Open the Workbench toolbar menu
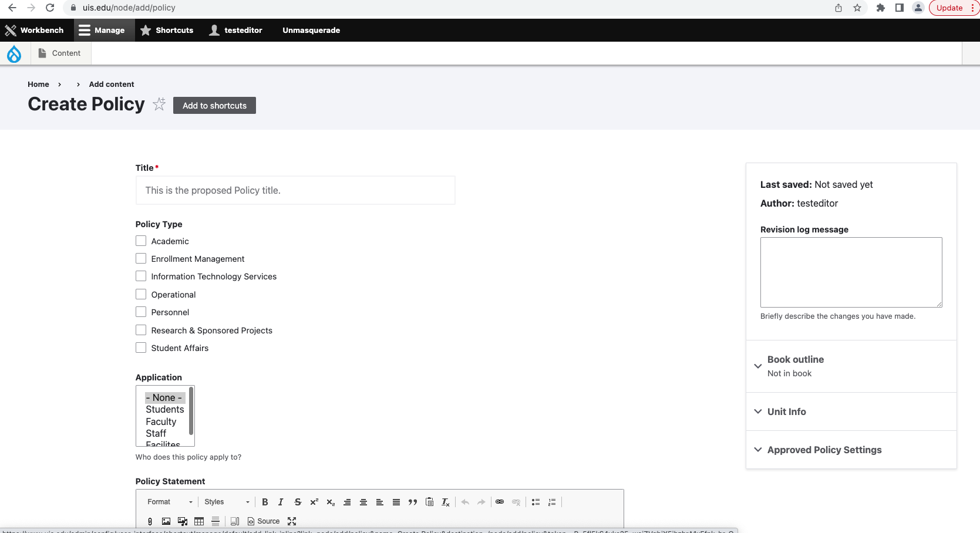 coord(35,30)
